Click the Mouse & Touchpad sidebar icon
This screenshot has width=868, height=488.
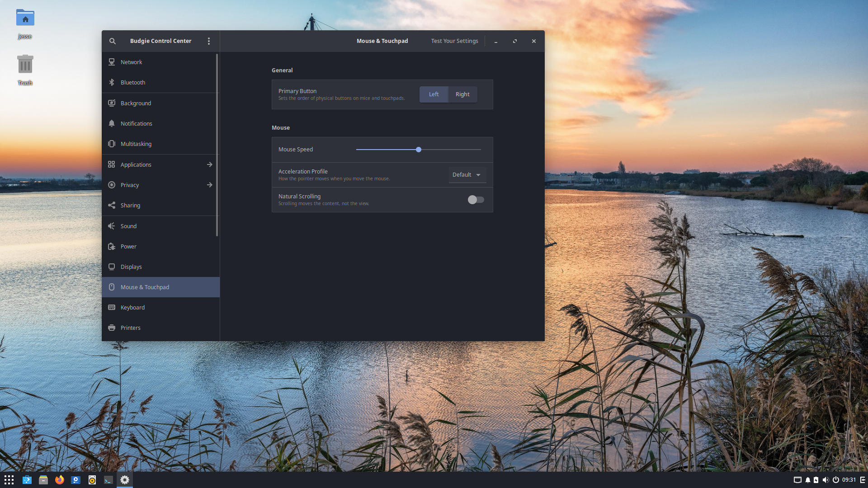pyautogui.click(x=112, y=287)
